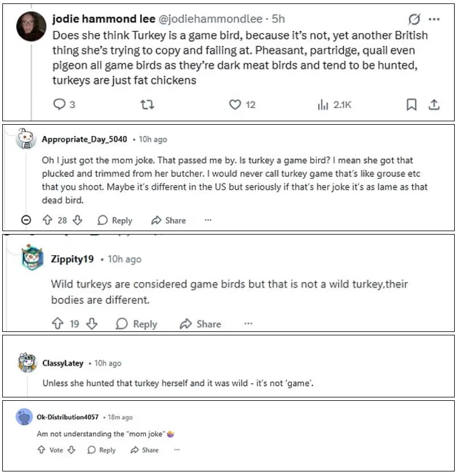Open ClassyLatey's user profile link
This screenshot has height=476, width=457.
click(x=63, y=363)
